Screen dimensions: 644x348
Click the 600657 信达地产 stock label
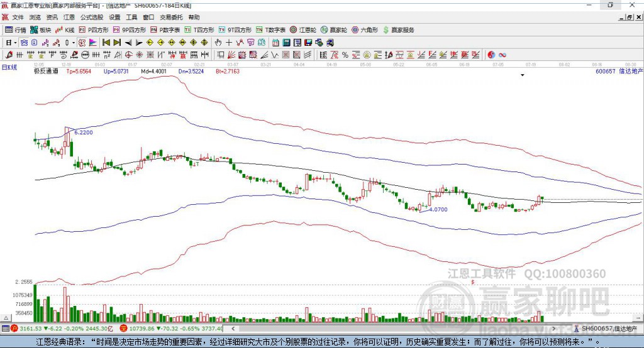tap(619, 71)
